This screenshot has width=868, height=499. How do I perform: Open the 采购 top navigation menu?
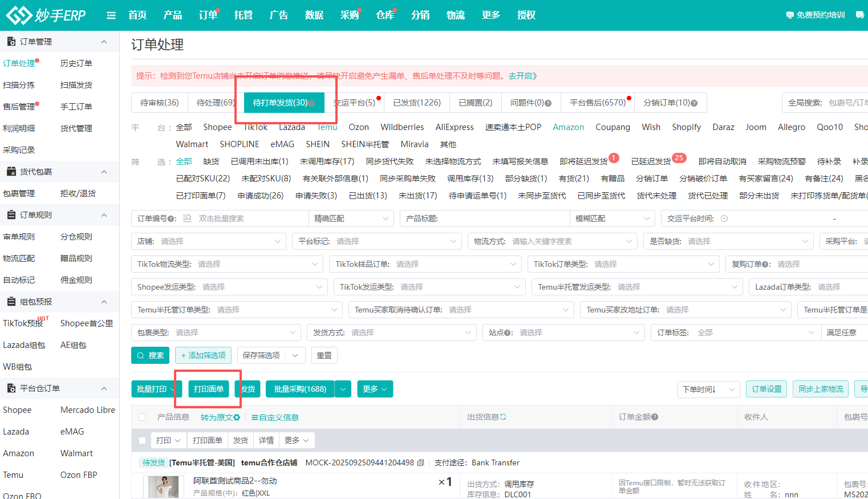[x=350, y=15]
